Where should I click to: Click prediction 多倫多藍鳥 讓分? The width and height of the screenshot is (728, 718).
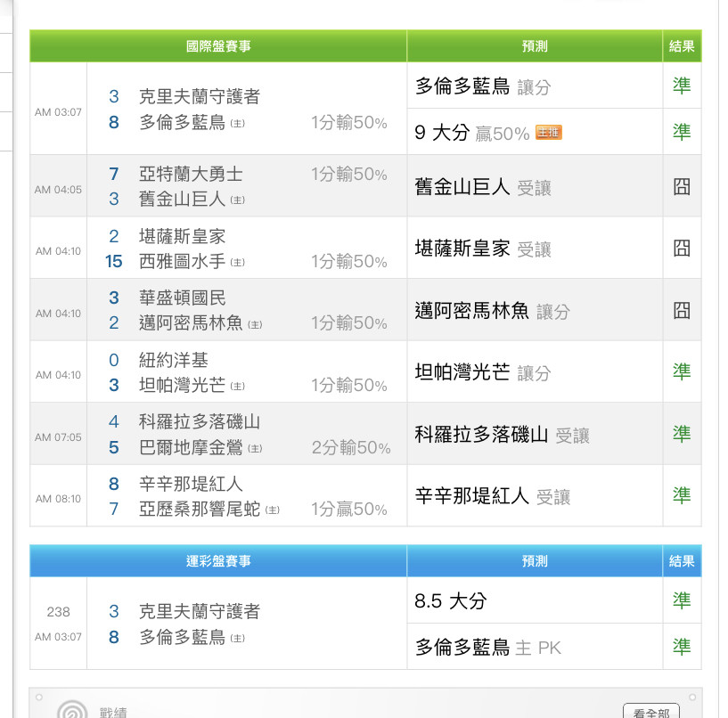point(483,86)
